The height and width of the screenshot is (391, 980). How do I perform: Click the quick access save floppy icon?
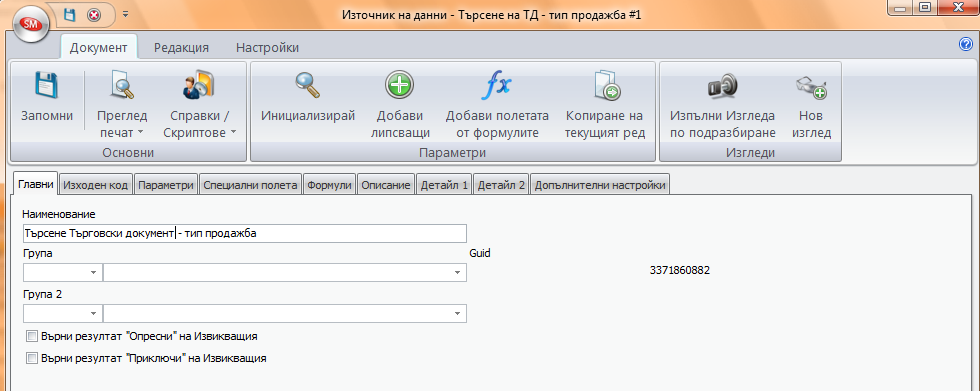click(69, 14)
